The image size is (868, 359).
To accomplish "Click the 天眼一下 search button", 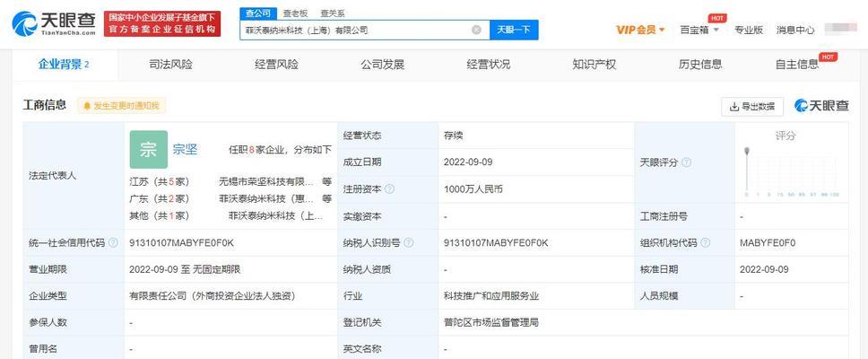I will click(514, 30).
